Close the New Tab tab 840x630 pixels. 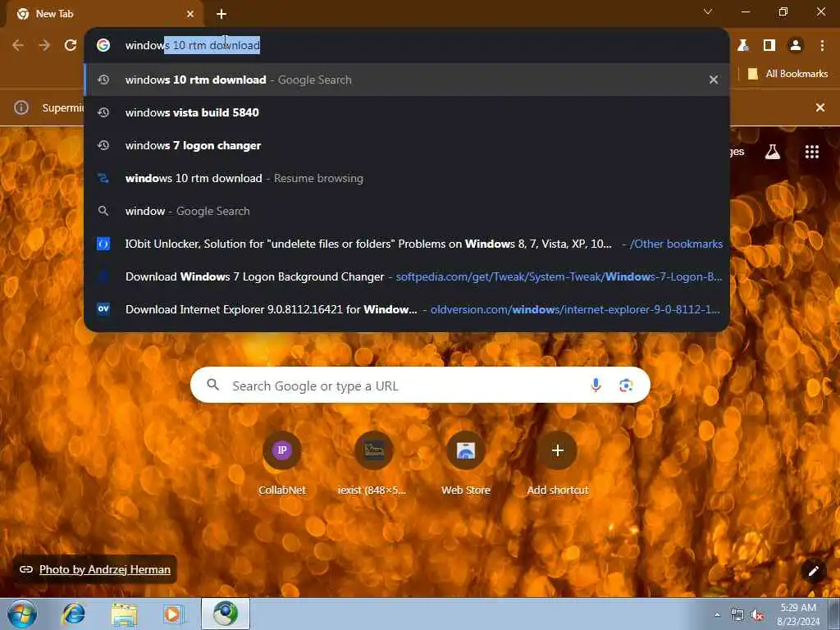[190, 14]
